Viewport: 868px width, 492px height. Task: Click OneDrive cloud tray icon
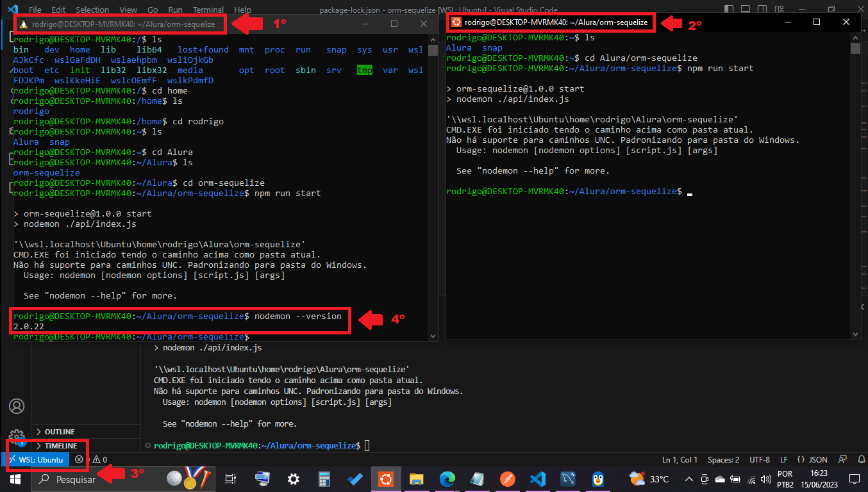[x=719, y=479]
